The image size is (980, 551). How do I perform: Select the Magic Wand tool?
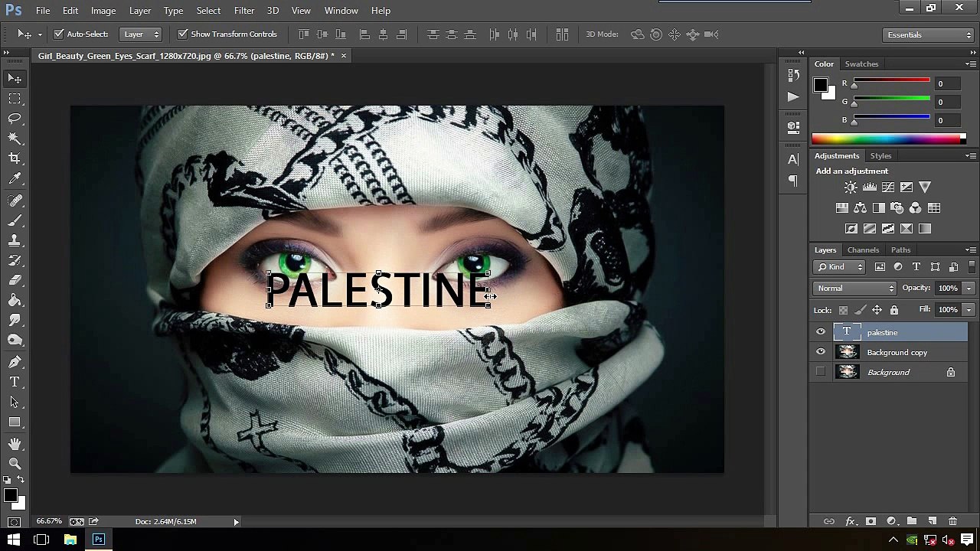(x=15, y=139)
